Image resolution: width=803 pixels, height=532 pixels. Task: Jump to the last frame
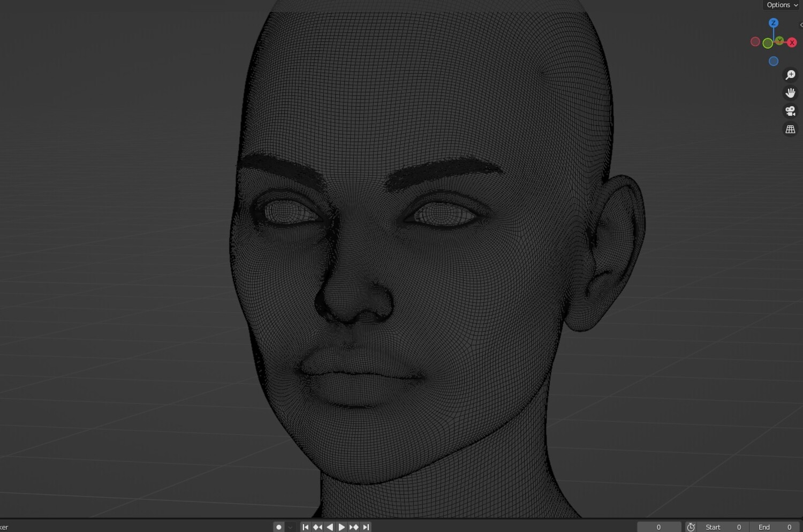click(366, 527)
